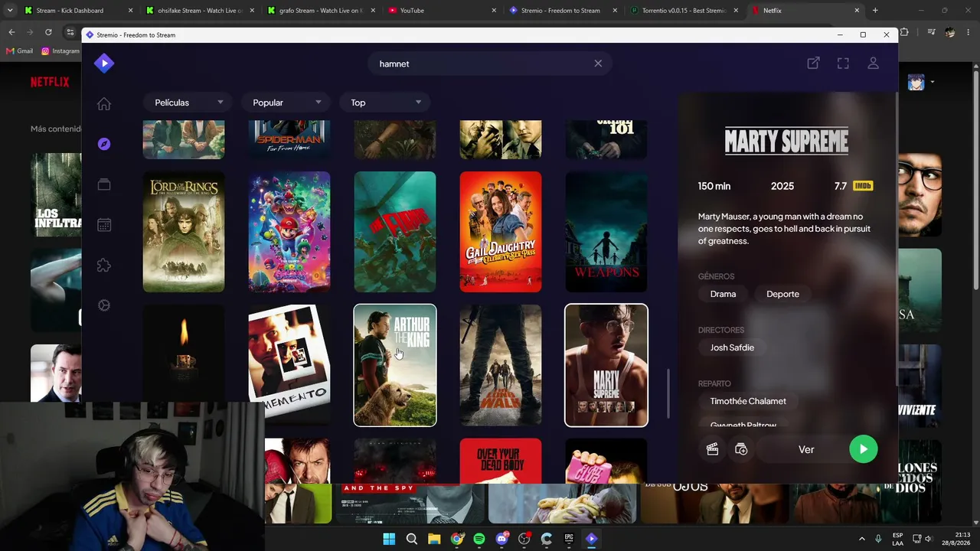Click the browser back arrow
Screen dimensions: 980x551
pos(11,32)
